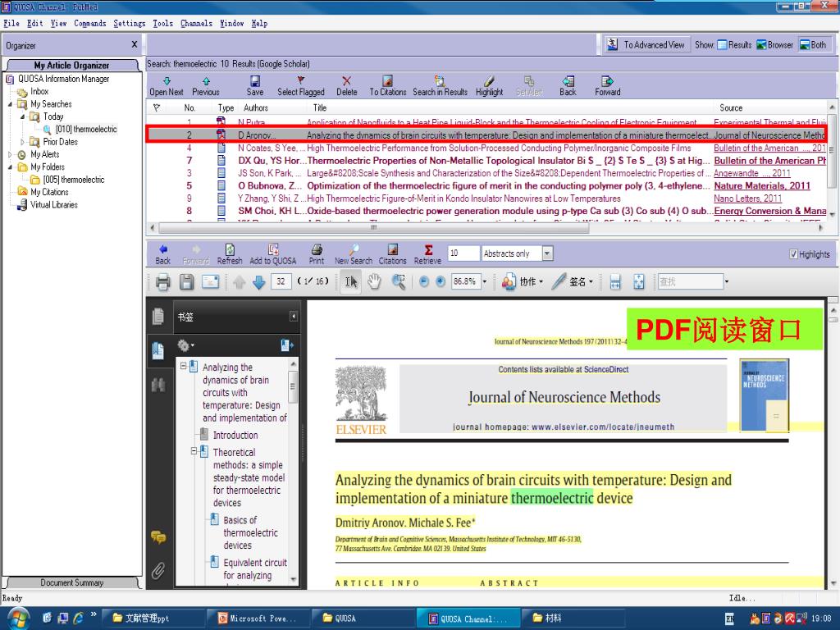Go to next PDF page arrow
Image resolution: width=840 pixels, height=630 pixels.
(x=258, y=282)
